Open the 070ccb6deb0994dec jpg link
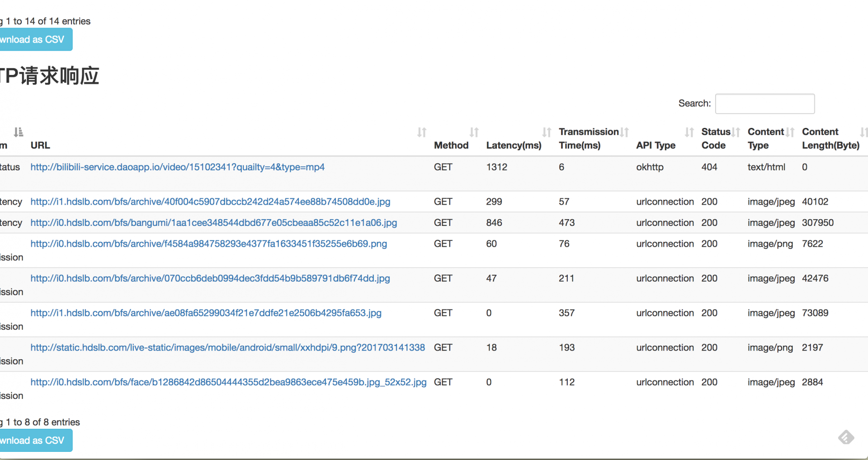The height and width of the screenshot is (460, 868). [210, 278]
